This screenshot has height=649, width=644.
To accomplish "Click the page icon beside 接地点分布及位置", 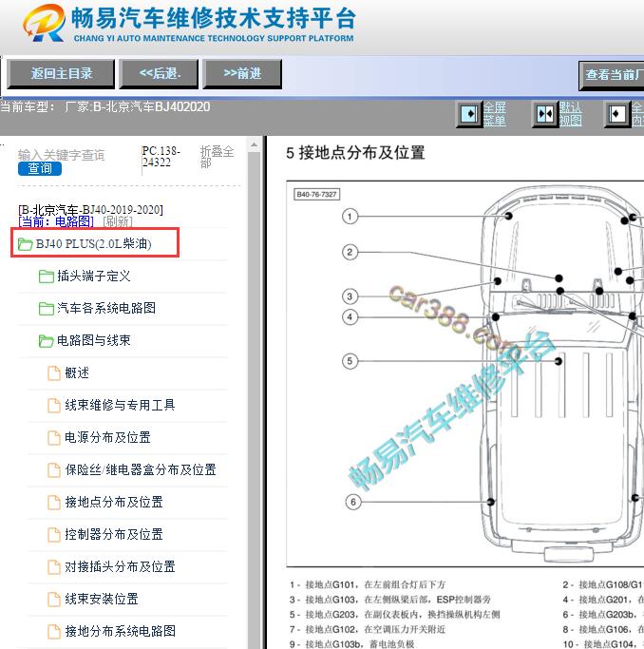I will tap(54, 502).
